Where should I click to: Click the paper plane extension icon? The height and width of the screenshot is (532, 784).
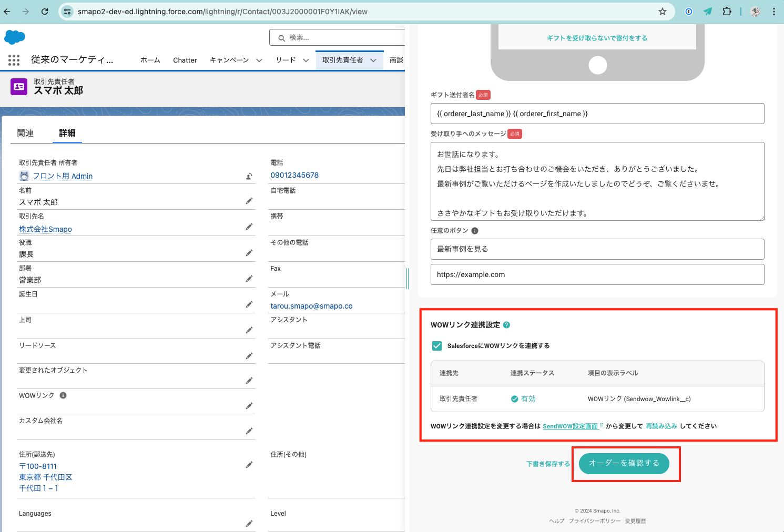coord(708,12)
